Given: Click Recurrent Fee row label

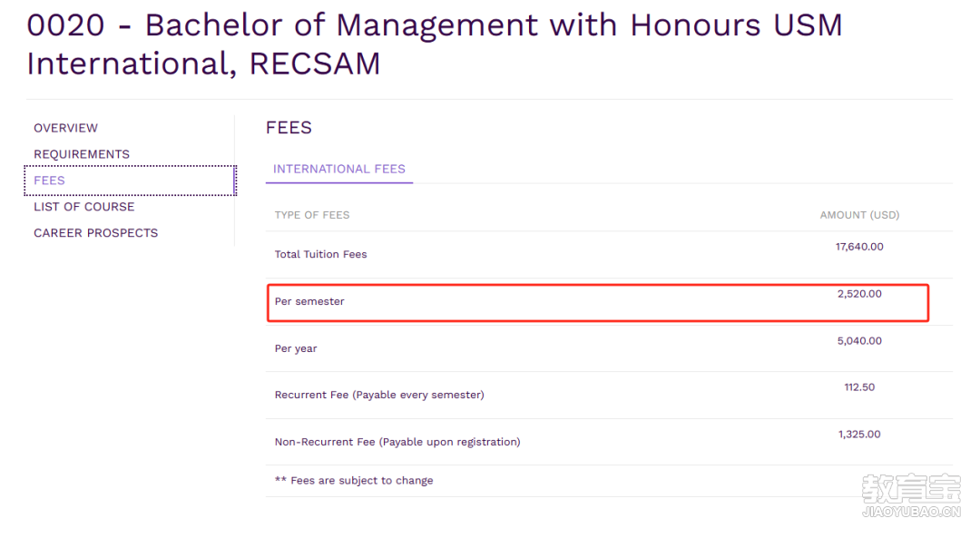Looking at the screenshot, I should coord(379,395).
